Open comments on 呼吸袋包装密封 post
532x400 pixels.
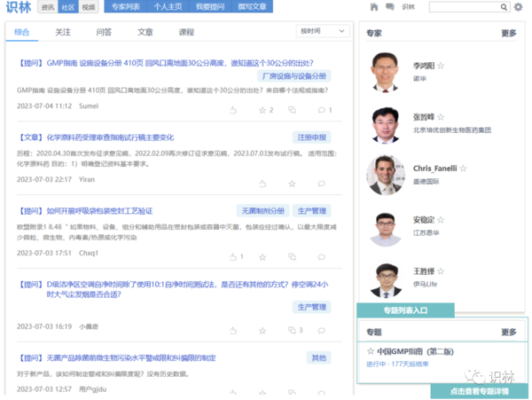point(321,257)
